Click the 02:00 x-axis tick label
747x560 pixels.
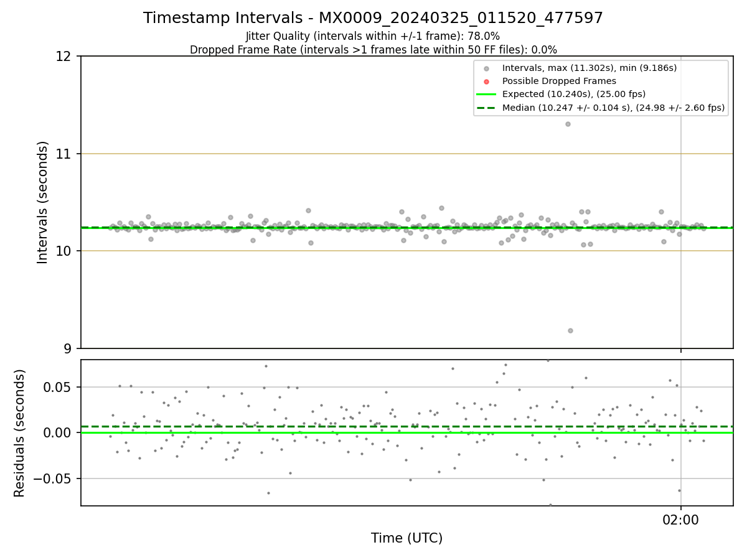click(x=681, y=520)
